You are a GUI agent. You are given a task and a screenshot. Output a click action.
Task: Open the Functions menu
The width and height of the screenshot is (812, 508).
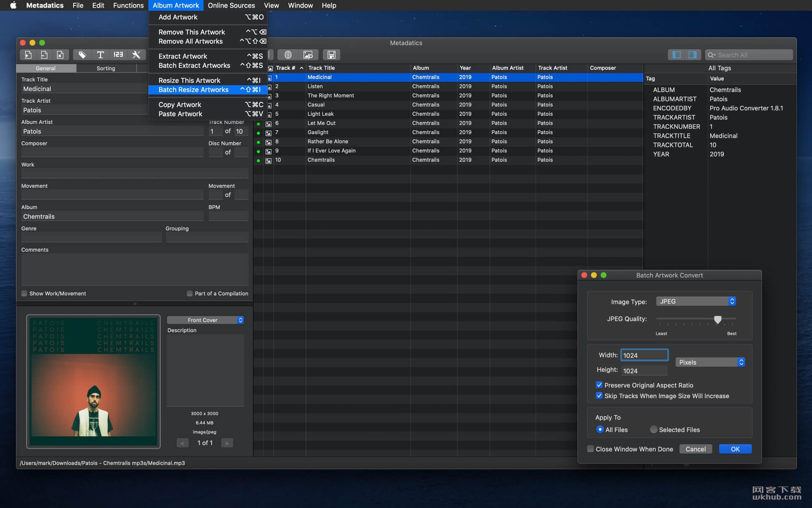128,5
